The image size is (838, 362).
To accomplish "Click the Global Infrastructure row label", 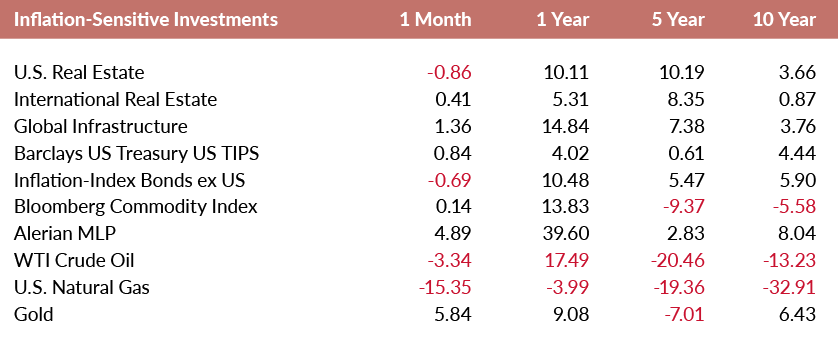I will click(100, 127).
